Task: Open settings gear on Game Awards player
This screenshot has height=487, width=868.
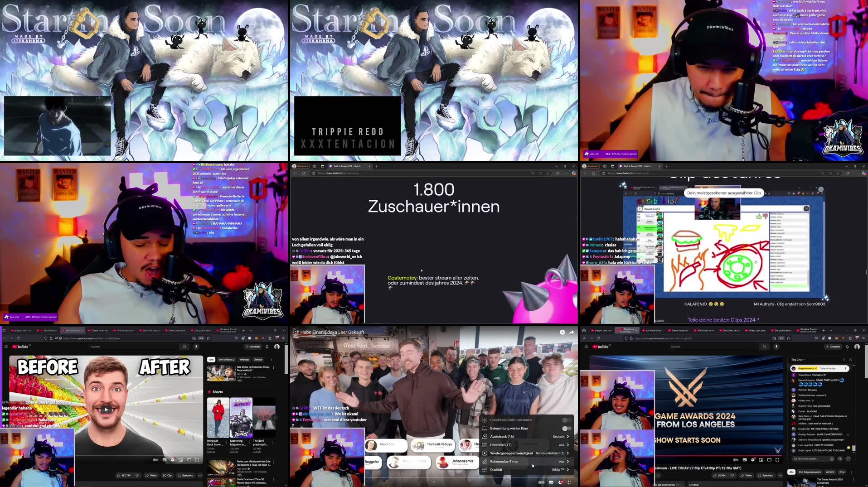Action: coord(753,460)
